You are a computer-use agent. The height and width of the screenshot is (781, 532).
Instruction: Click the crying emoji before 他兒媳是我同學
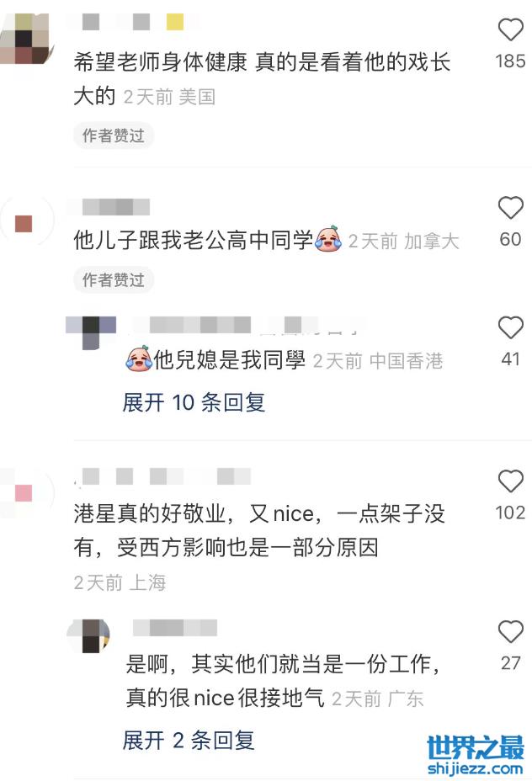(x=139, y=359)
